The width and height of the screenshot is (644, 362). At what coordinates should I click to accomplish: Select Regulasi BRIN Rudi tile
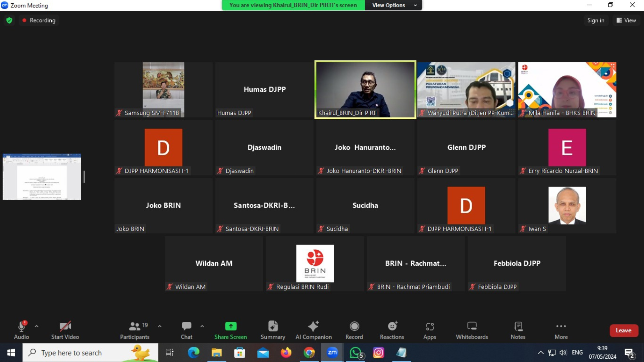[315, 263]
